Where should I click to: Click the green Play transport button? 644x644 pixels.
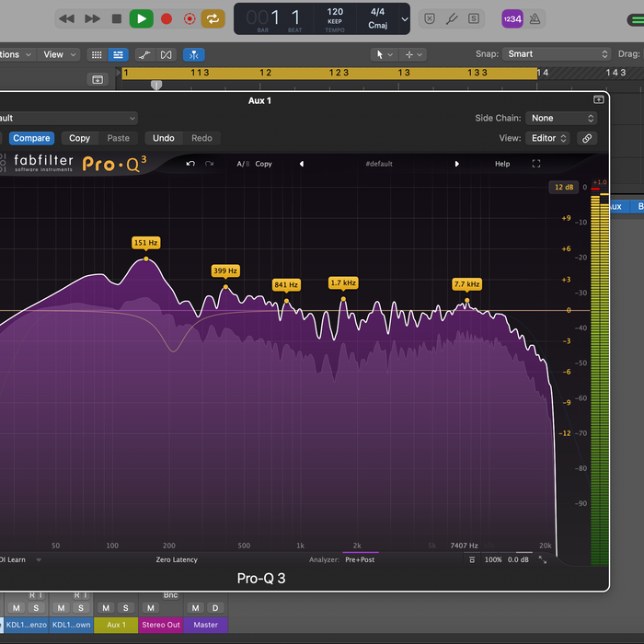[142, 19]
